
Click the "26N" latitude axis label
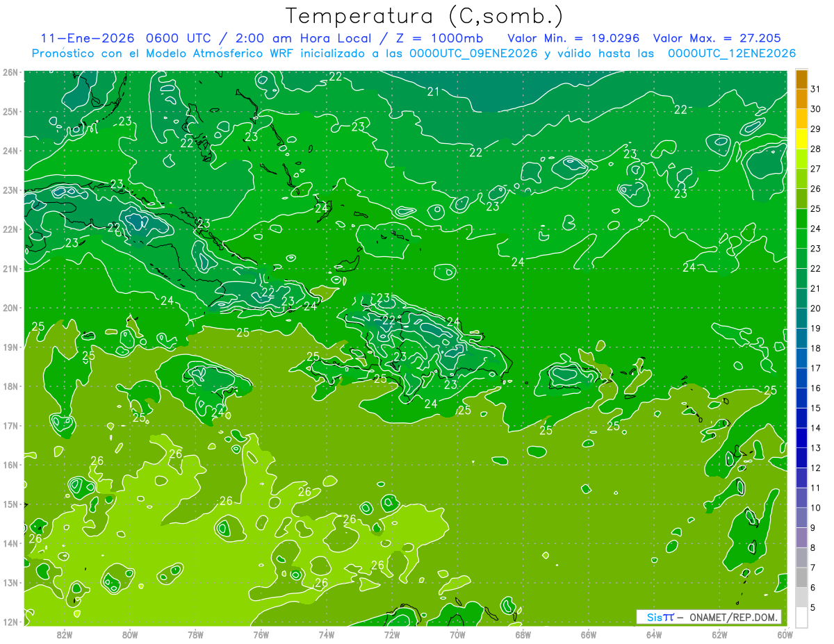(10, 72)
